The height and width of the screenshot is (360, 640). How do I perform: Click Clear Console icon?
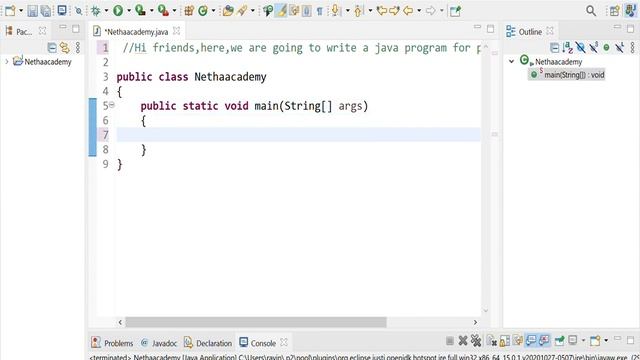pyautogui.click(x=491, y=340)
